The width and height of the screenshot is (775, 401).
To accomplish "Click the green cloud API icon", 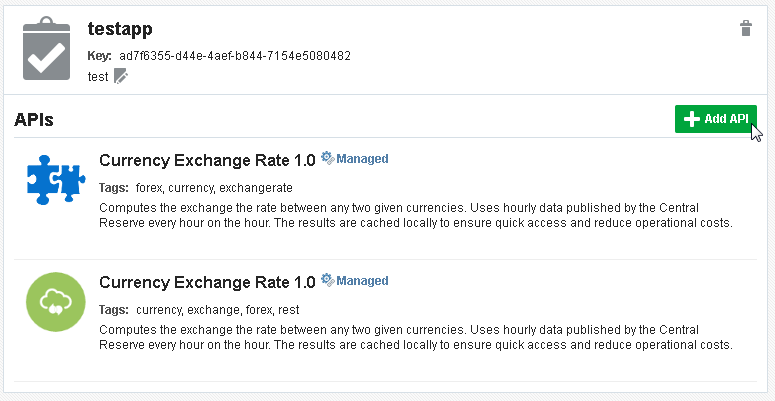I will pos(54,300).
